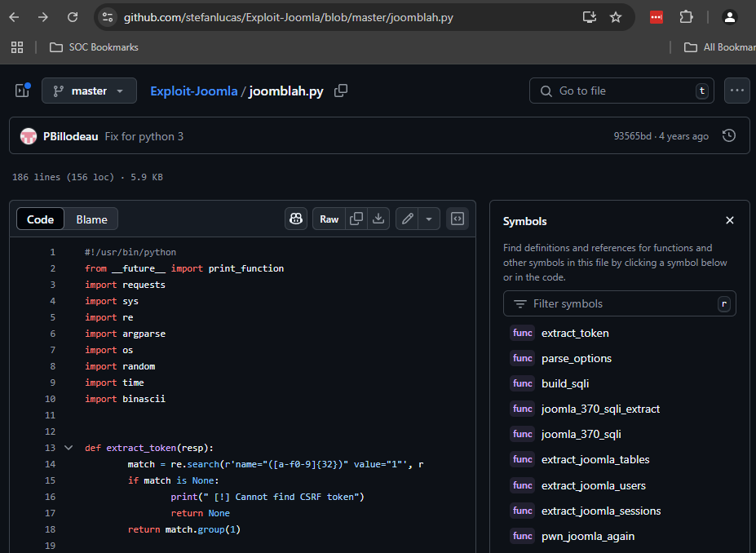Copy raw file contents icon
Image resolution: width=756 pixels, height=553 pixels.
pos(356,219)
